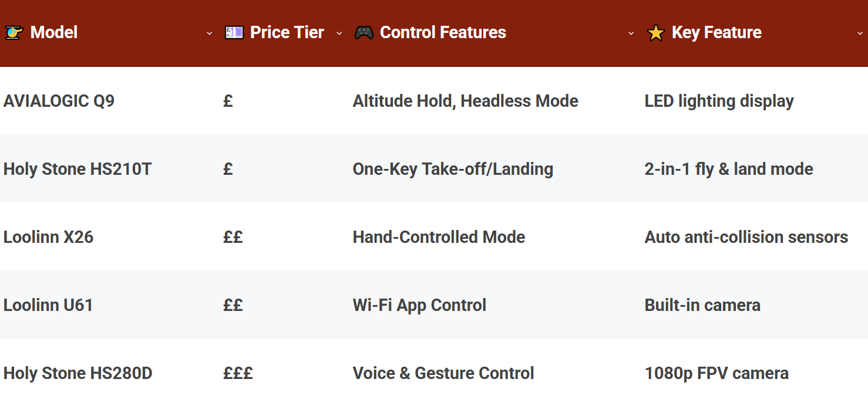Click the banknote icon beside Price Tier

[x=234, y=33]
